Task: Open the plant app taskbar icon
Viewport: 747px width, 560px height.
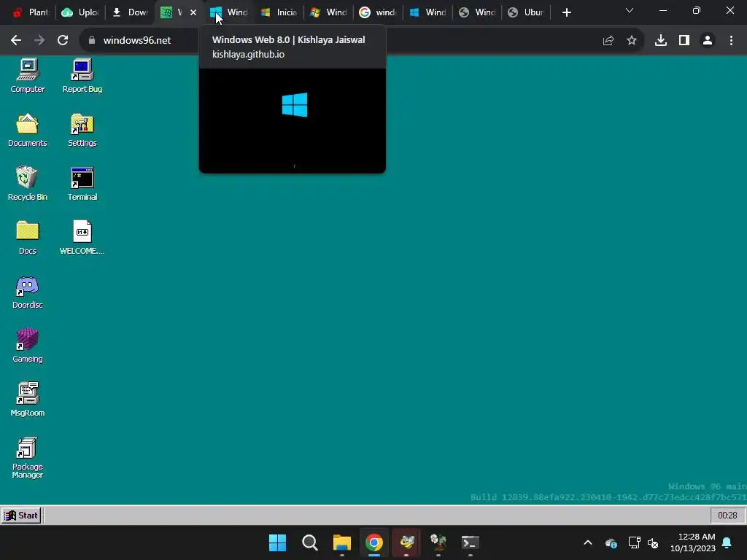Action: click(438, 542)
